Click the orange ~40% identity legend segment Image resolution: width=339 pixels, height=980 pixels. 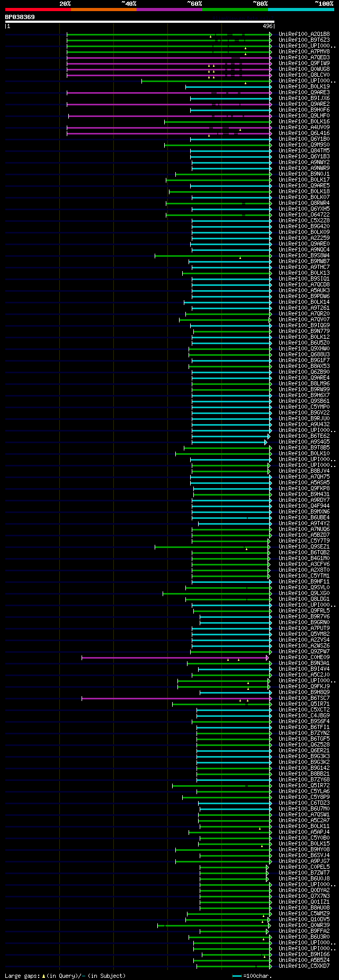[104, 10]
